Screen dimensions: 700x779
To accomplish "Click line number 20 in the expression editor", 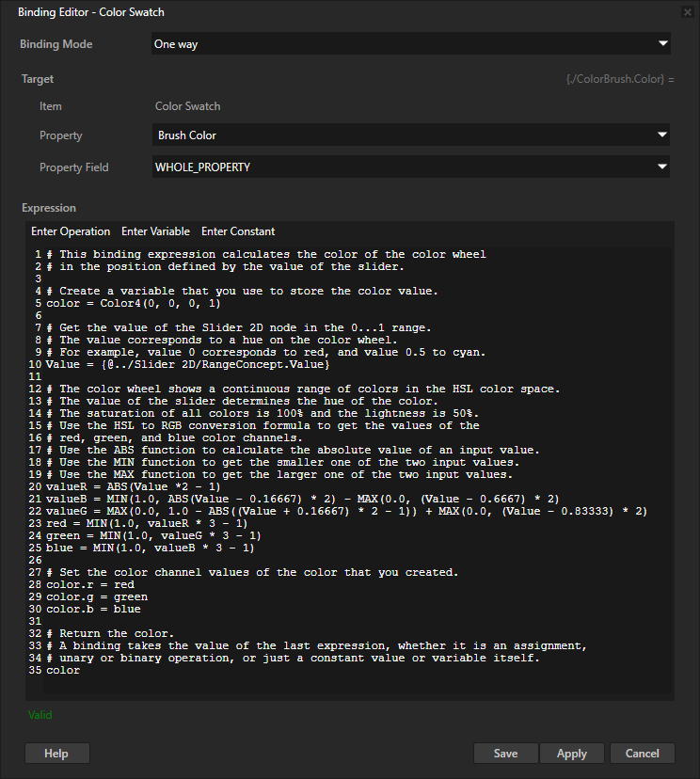I will [35, 486].
